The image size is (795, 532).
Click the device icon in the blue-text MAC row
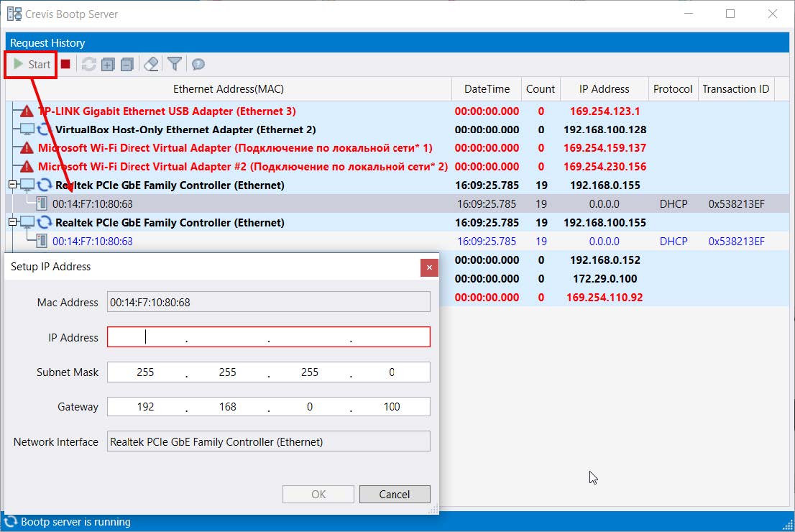(42, 241)
